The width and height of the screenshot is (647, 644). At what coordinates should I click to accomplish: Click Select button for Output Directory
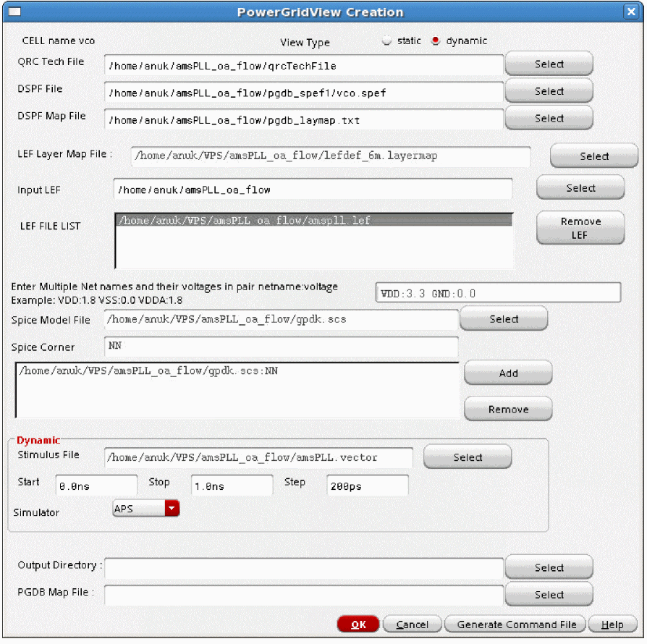tap(549, 567)
